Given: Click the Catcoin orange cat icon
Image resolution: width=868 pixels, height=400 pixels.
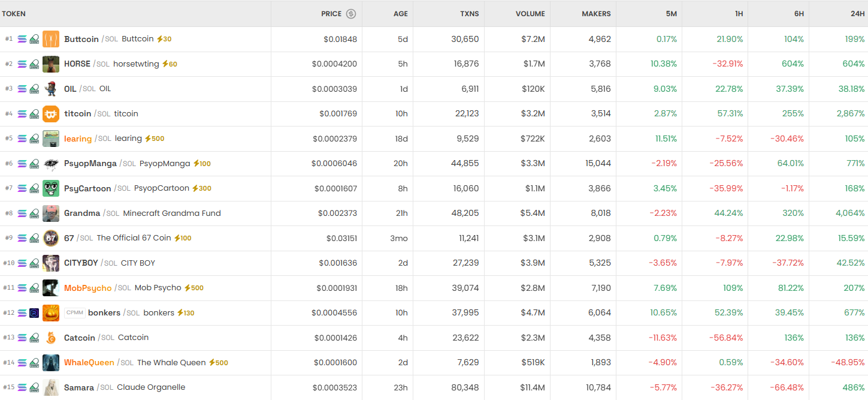Looking at the screenshot, I should pyautogui.click(x=51, y=338).
